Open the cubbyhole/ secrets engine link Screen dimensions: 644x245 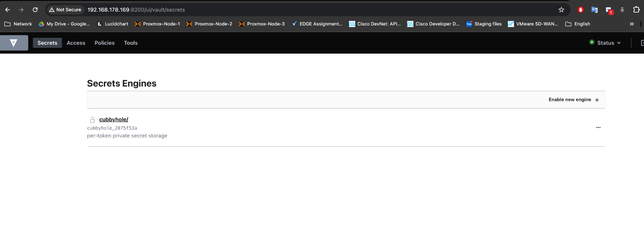pyautogui.click(x=114, y=120)
